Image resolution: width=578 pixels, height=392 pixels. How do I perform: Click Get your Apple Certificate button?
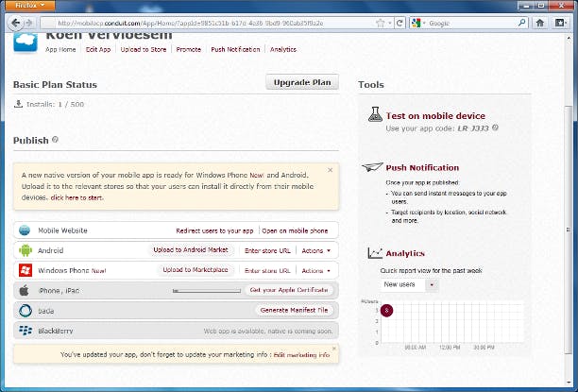tap(289, 290)
